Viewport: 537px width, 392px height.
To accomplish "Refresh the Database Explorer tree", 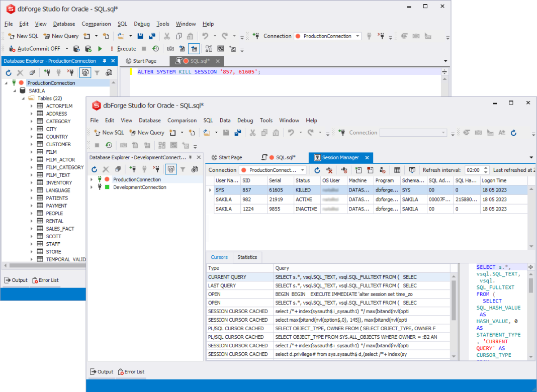I will (95, 169).
